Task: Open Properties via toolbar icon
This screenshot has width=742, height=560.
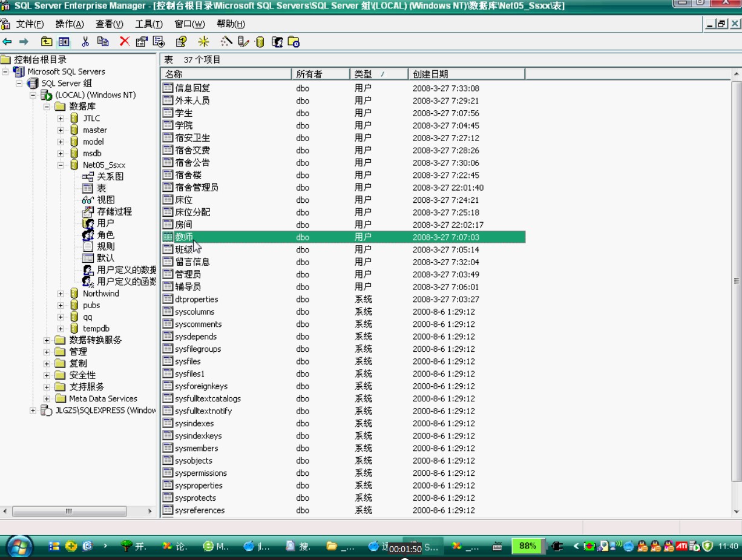Action: [142, 42]
